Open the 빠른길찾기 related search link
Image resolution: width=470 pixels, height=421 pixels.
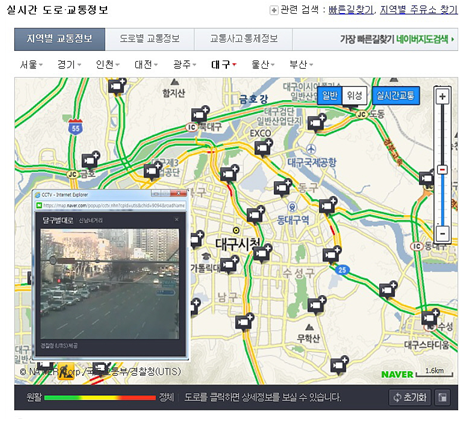[x=351, y=10]
